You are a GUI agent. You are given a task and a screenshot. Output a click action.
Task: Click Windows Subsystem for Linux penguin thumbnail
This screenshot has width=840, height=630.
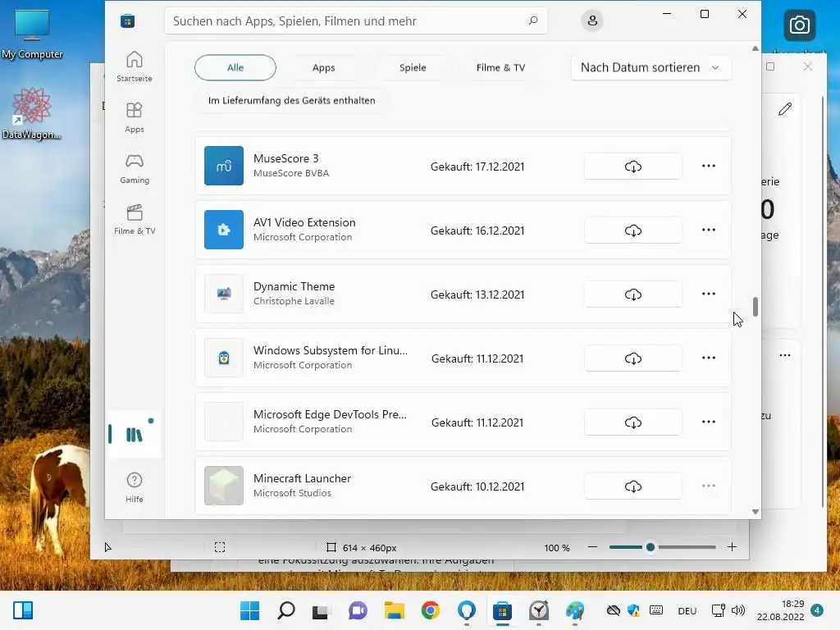(224, 358)
